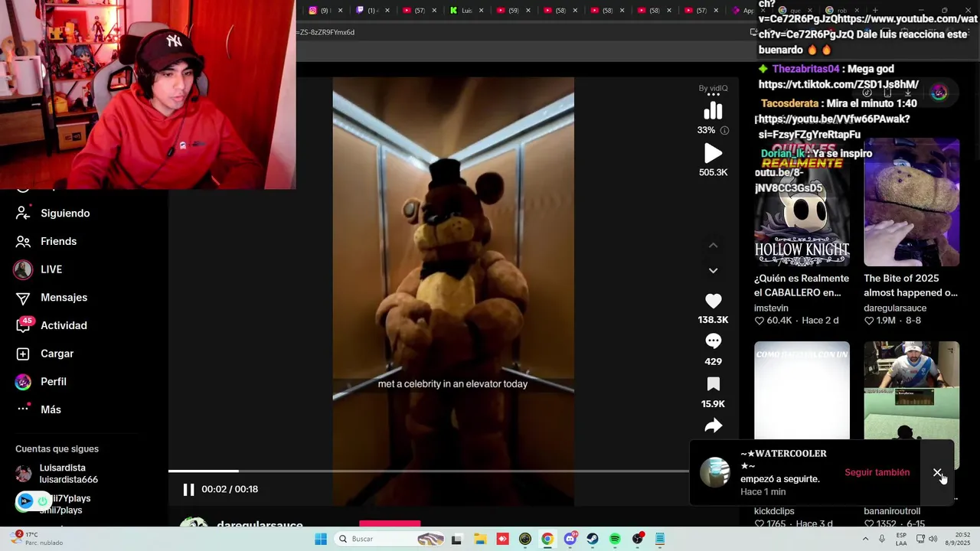The width and height of the screenshot is (980, 551).
Task: Click the vidIQ bar chart icon
Action: tap(713, 111)
